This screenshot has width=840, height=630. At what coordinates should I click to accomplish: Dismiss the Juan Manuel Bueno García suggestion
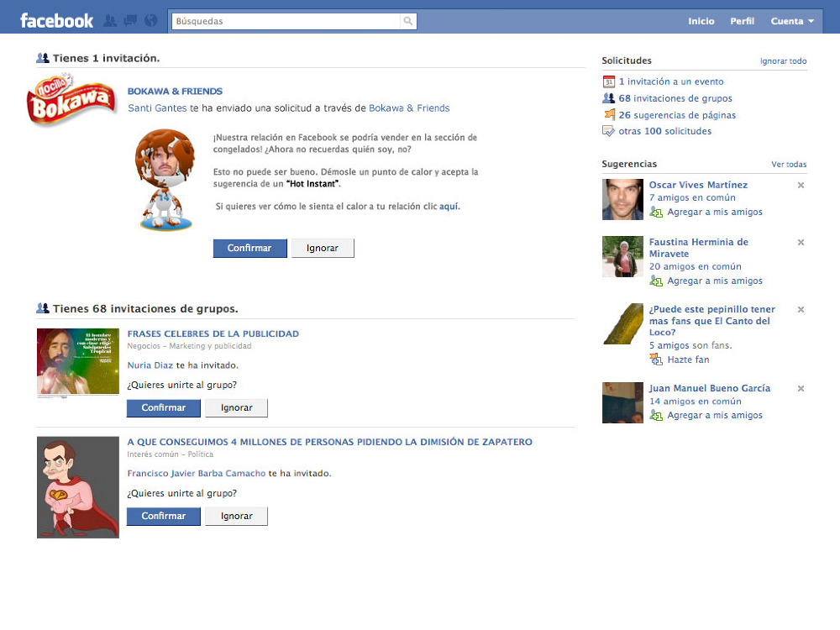click(801, 388)
